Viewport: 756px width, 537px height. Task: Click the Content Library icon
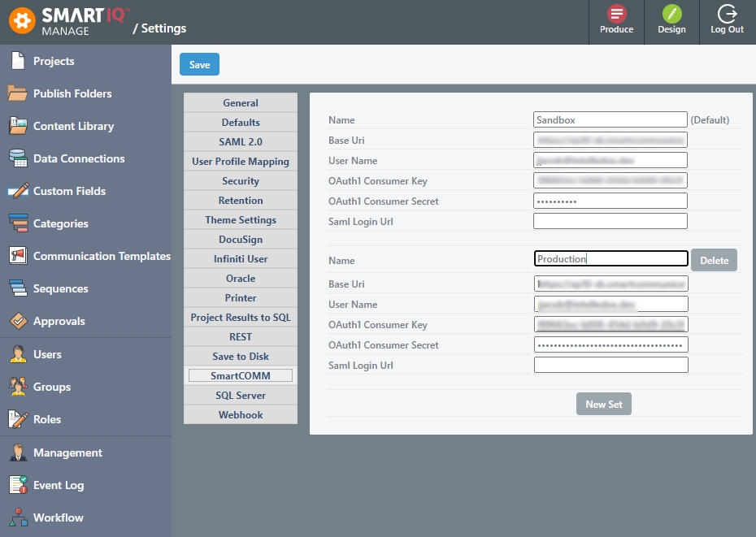pyautogui.click(x=18, y=126)
